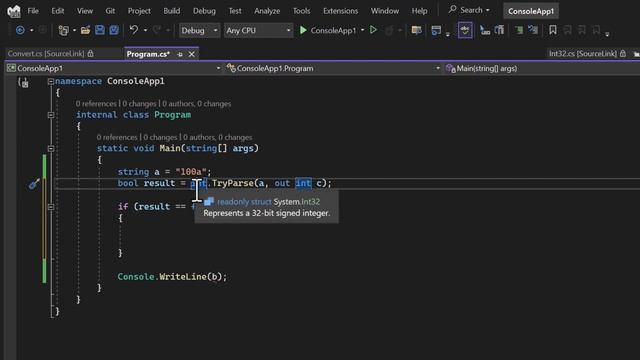Start Without Debugging outline play icon
Screen dimensions: 640x360
click(373, 30)
